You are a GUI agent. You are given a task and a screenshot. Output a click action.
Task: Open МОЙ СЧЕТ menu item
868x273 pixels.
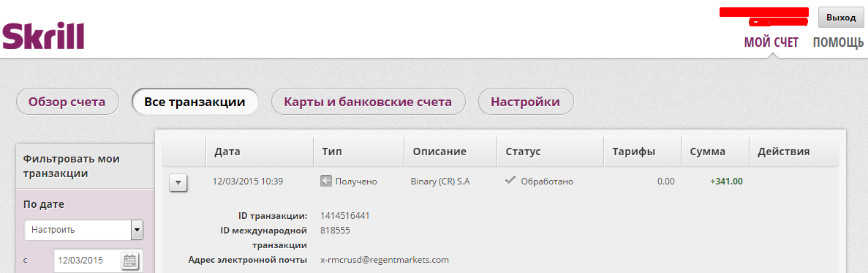[x=771, y=42]
